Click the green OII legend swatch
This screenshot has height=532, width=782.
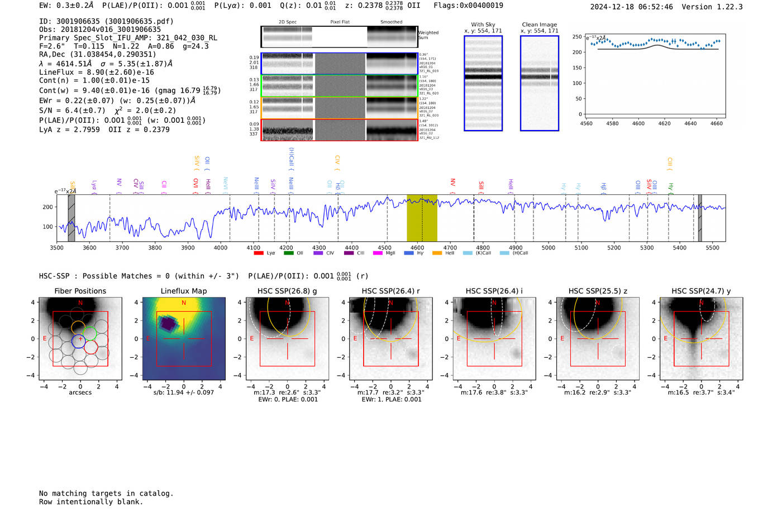point(288,253)
